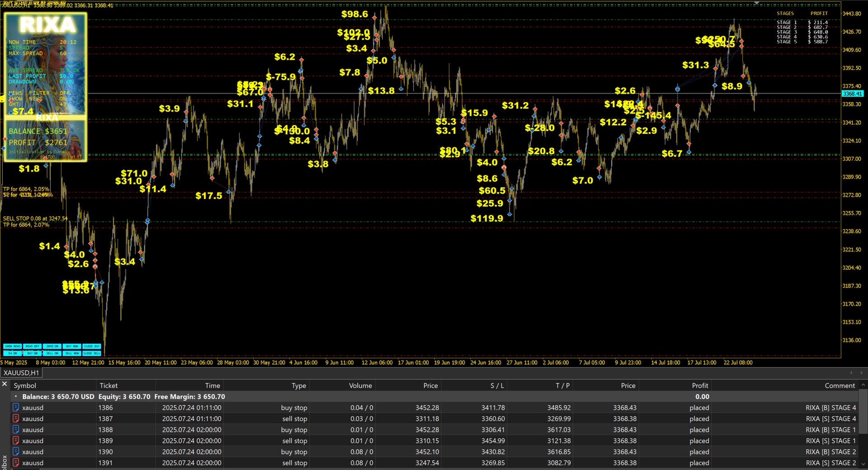The height and width of the screenshot is (470, 868).
Task: Click the 5 May 2025 time axis label
Action: (x=14, y=362)
